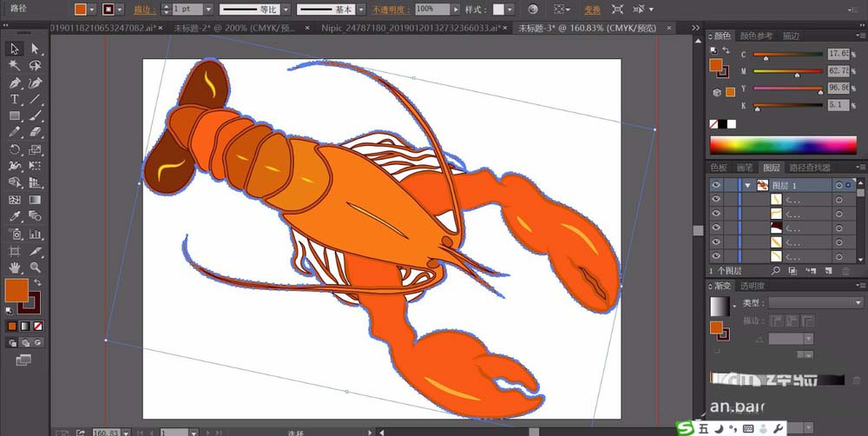Toggle visibility of fourth sublayer row
The height and width of the screenshot is (436, 868).
pyautogui.click(x=716, y=242)
